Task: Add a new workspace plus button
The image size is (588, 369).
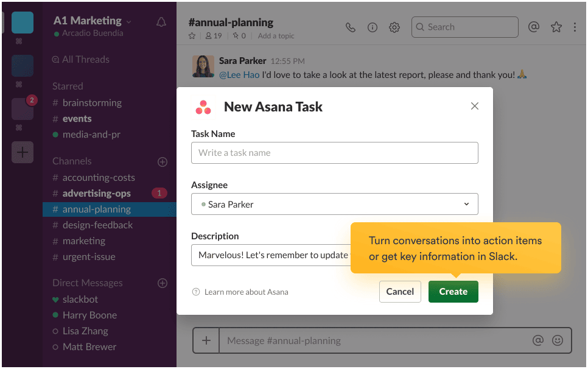Action: pos(23,152)
